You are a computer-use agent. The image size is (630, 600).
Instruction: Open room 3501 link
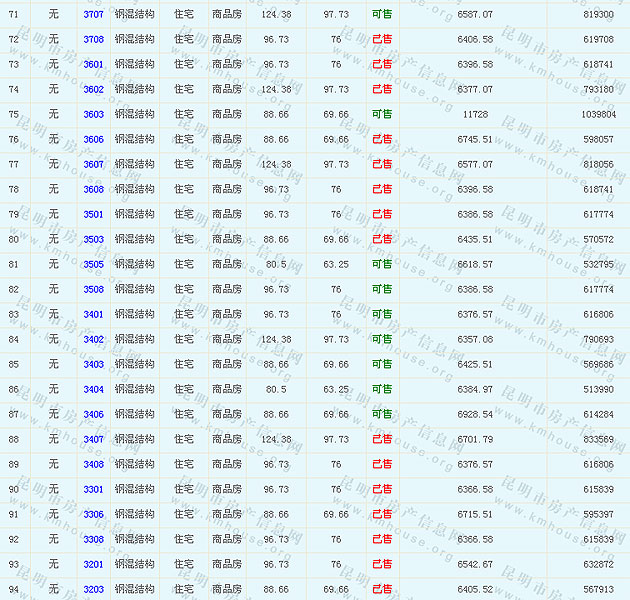coord(93,215)
